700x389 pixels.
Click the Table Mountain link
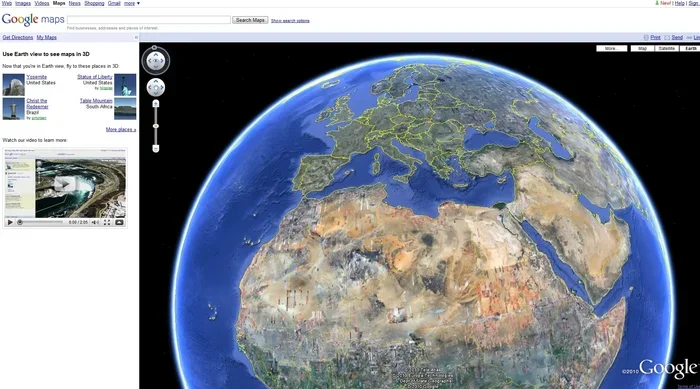pos(96,101)
